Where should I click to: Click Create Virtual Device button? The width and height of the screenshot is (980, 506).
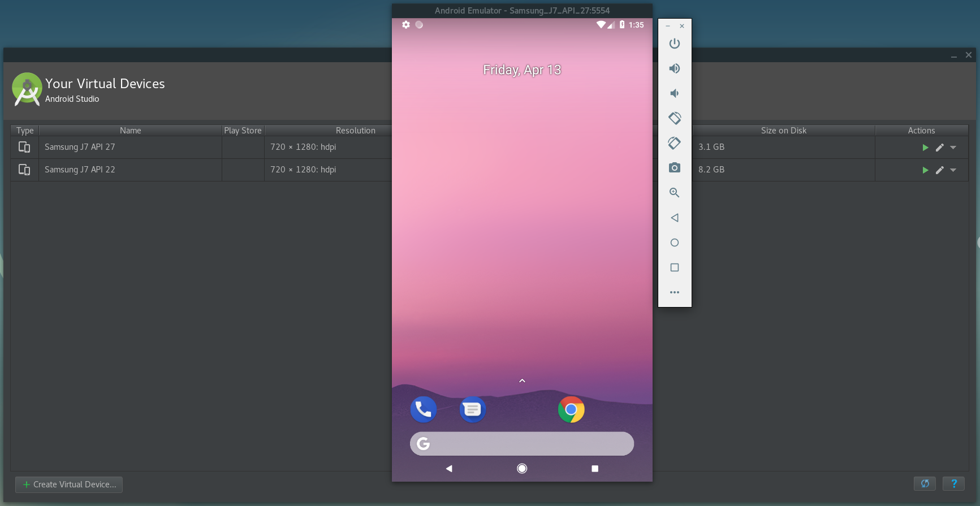(x=69, y=485)
